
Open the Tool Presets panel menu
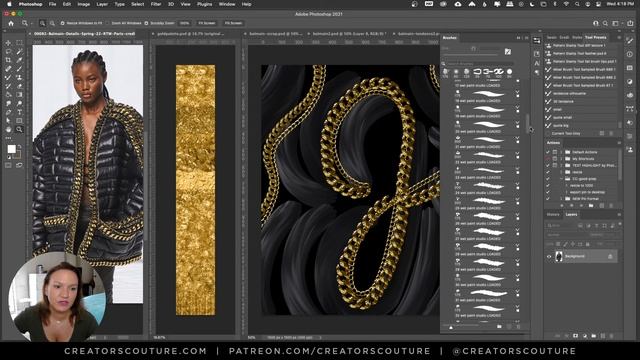619,38
